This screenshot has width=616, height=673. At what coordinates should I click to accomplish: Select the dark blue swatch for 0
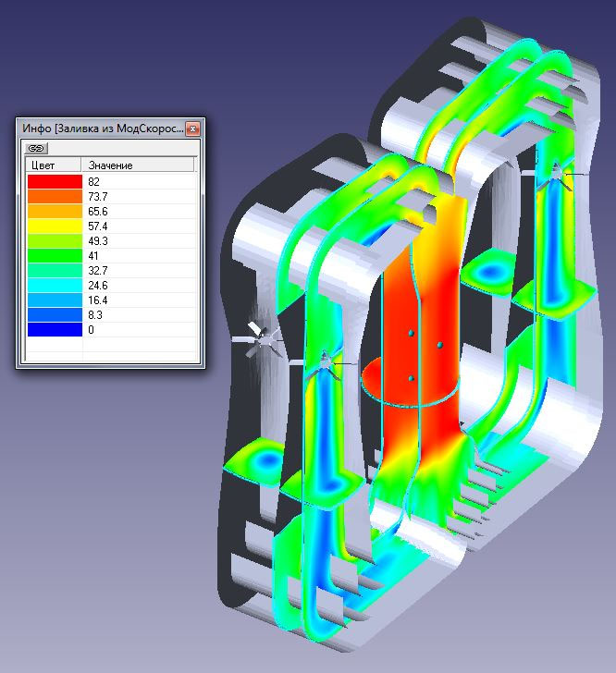[55, 330]
